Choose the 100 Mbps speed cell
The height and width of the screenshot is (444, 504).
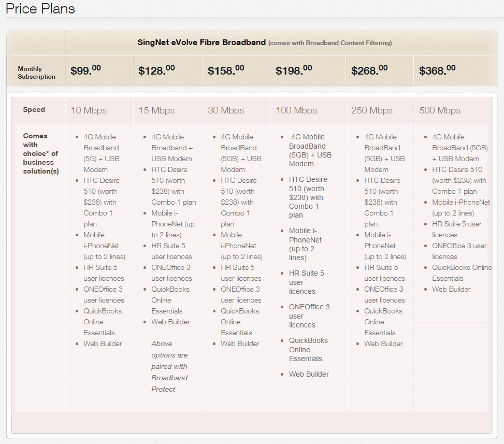pyautogui.click(x=296, y=110)
